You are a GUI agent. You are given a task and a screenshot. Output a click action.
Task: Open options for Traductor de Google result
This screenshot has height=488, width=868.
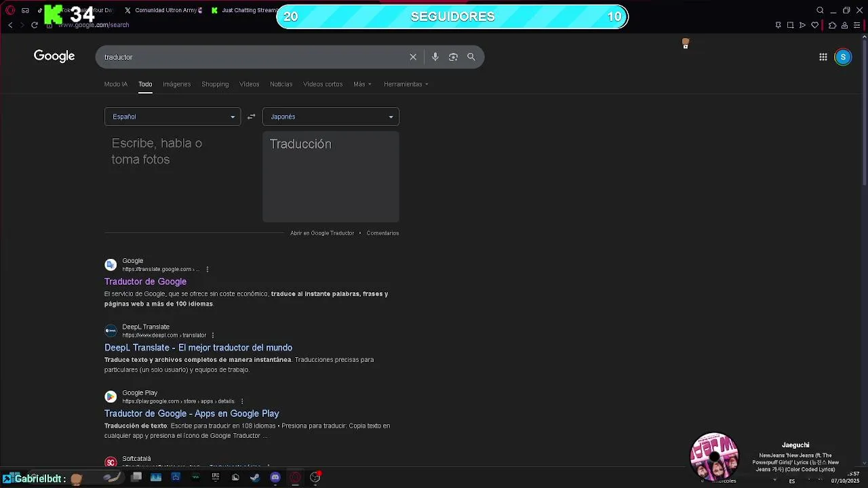click(x=208, y=269)
